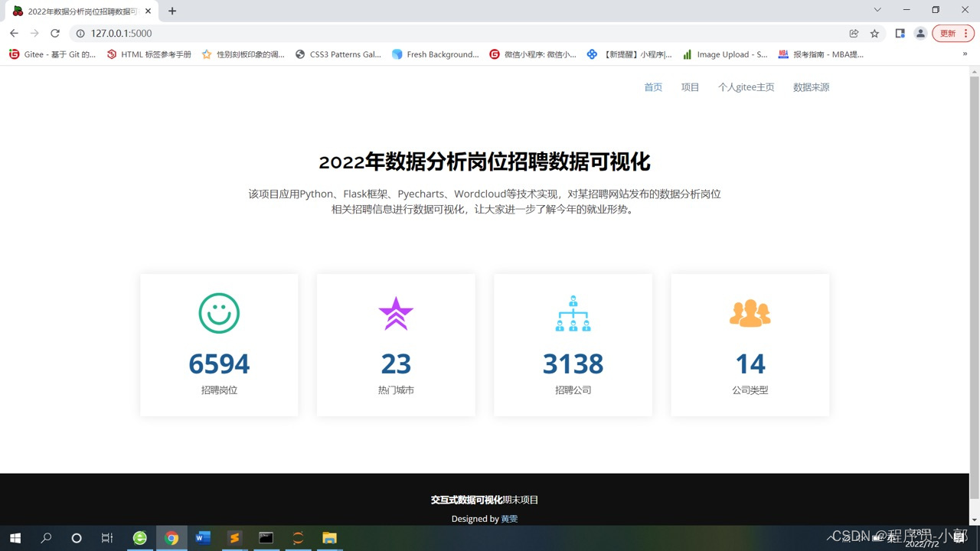Open Windows taskbar search
This screenshot has width=980, height=551.
tap(46, 538)
